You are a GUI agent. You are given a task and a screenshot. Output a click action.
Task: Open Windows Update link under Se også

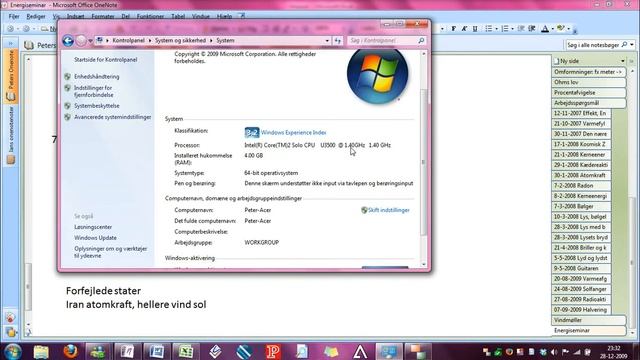[95, 238]
